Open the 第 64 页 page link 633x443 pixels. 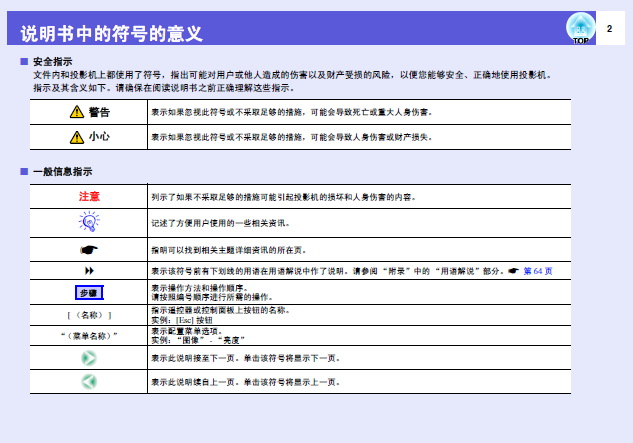point(537,271)
